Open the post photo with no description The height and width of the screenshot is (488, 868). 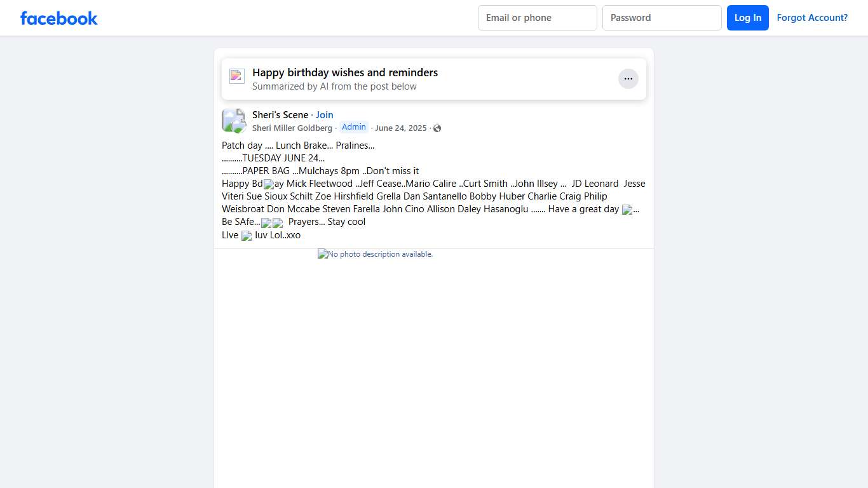point(375,254)
